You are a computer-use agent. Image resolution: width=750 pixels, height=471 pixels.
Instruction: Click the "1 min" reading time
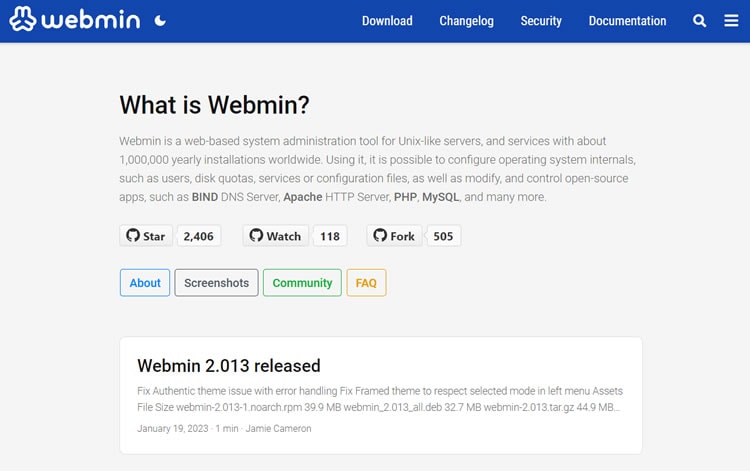[227, 428]
